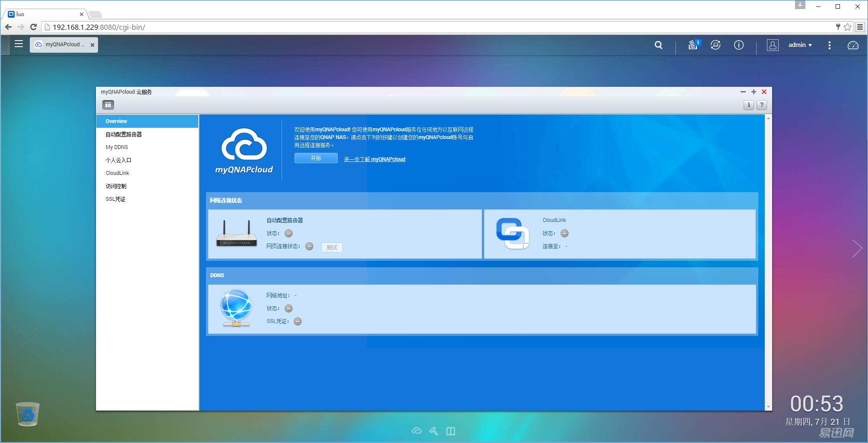The height and width of the screenshot is (443, 868).
Task: Follow the 进一步了解 myQNAPcloud link
Action: click(x=374, y=159)
